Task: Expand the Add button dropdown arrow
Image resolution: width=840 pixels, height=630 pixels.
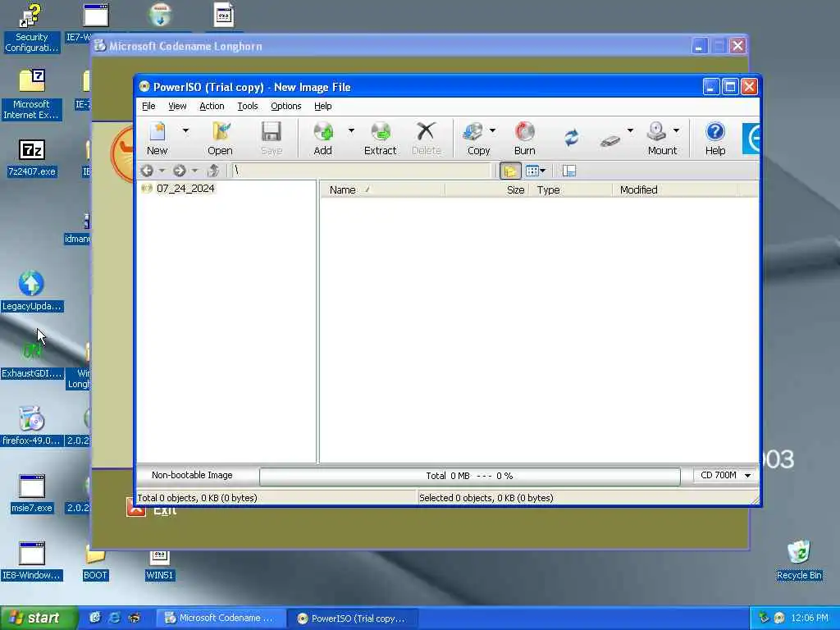Action: tap(351, 130)
